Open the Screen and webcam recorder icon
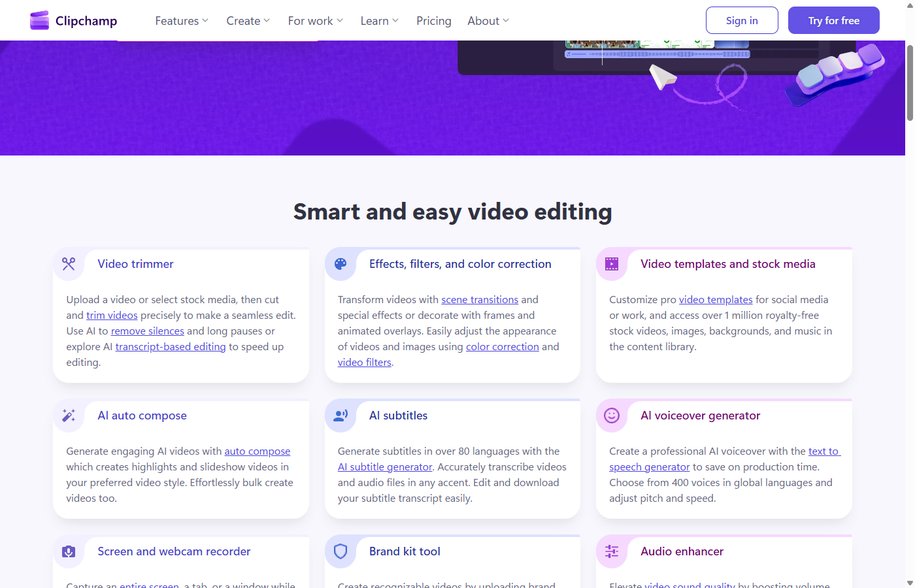 (x=69, y=551)
